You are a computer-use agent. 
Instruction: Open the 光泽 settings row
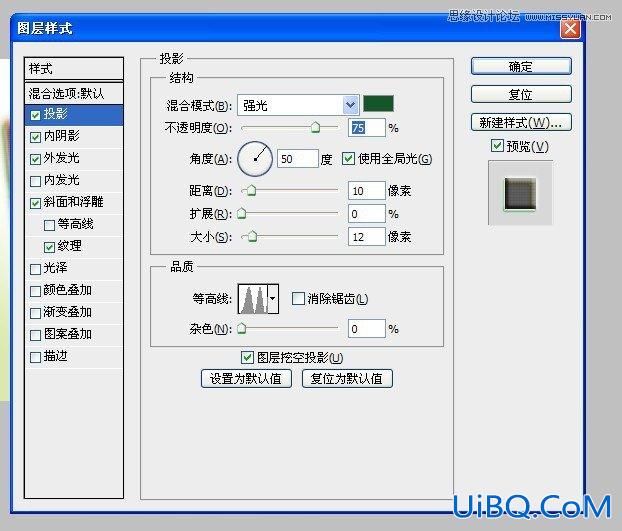74,269
